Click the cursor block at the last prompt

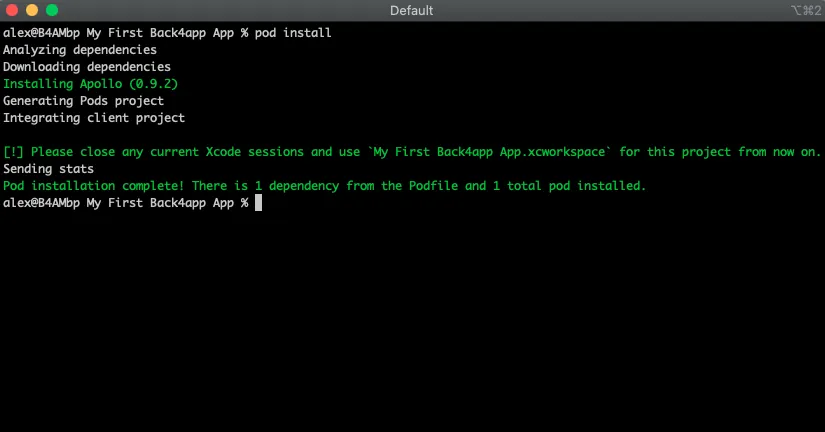(258, 203)
